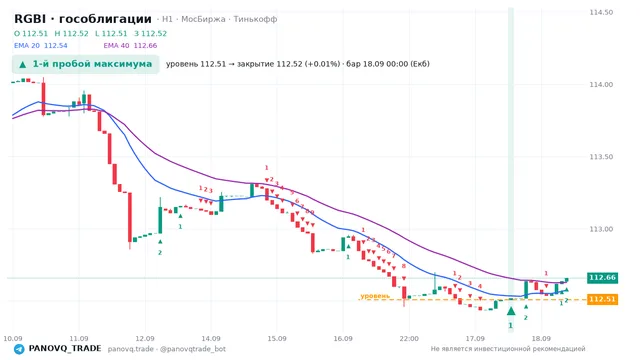Click the 15.09 date axis label
The height and width of the screenshot is (360, 640).
click(x=277, y=338)
